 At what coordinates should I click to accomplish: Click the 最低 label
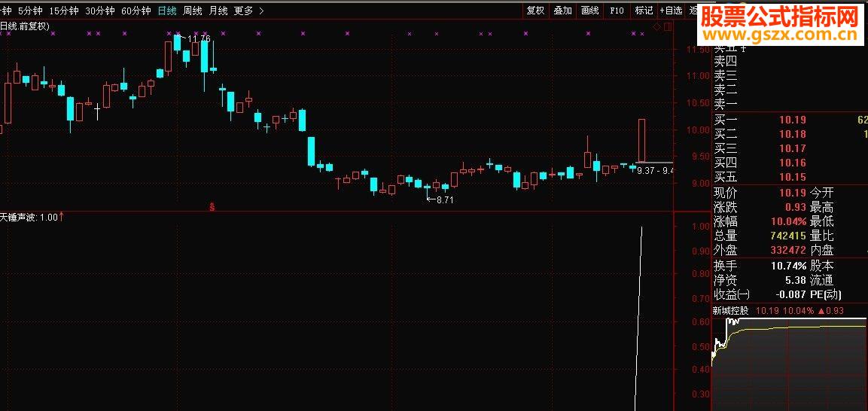[x=821, y=222]
